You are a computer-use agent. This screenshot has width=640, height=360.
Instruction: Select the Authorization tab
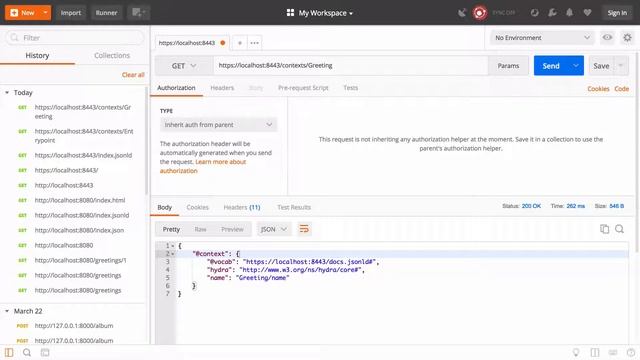click(176, 88)
